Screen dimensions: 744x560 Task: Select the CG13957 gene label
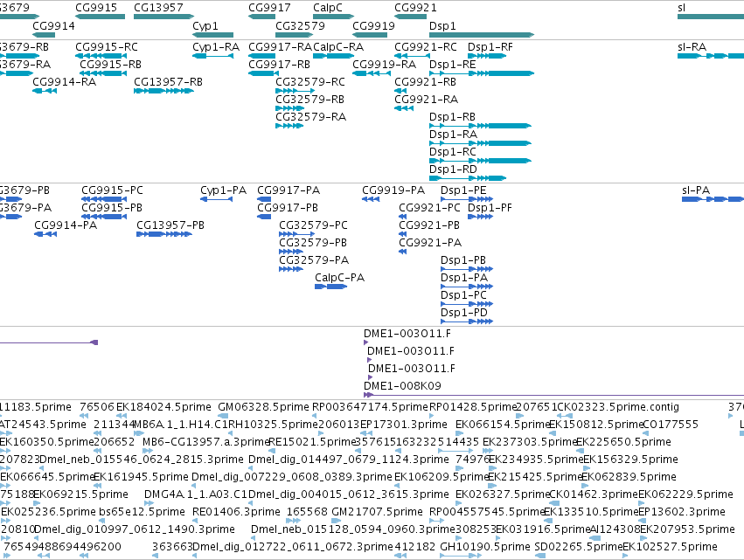(158, 8)
